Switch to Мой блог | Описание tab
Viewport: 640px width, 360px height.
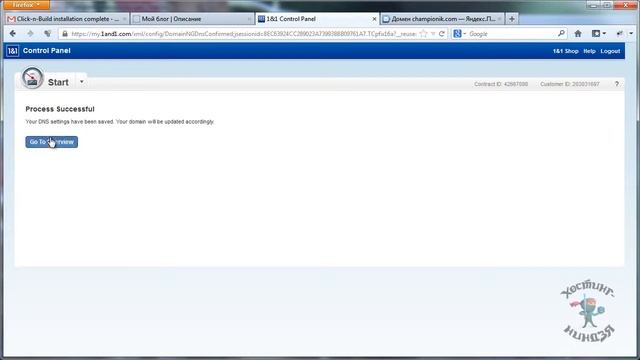(x=192, y=19)
